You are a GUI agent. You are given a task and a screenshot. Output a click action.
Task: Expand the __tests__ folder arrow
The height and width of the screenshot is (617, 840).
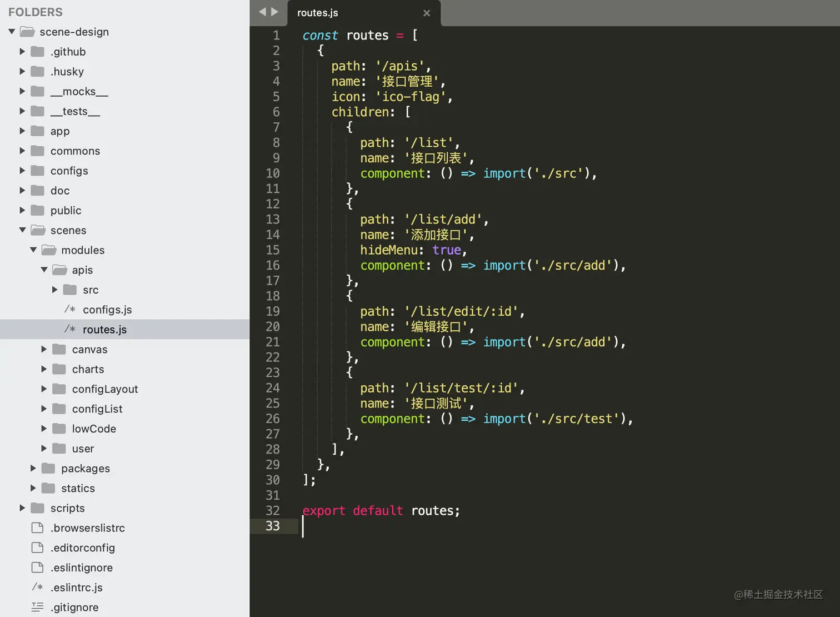22,111
